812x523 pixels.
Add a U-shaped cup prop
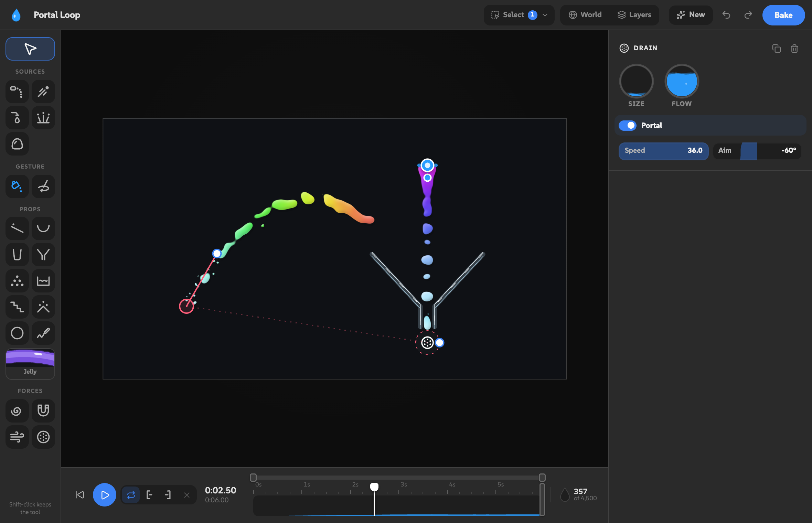17,255
